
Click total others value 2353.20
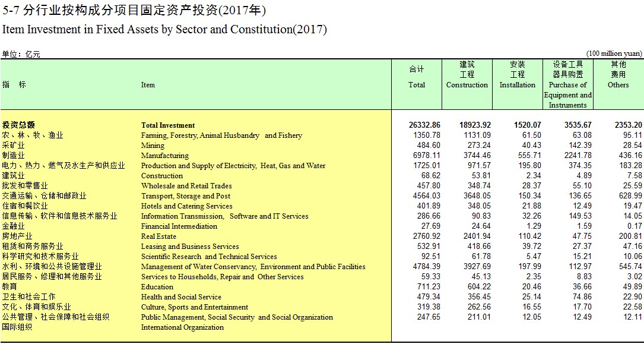[629, 125]
